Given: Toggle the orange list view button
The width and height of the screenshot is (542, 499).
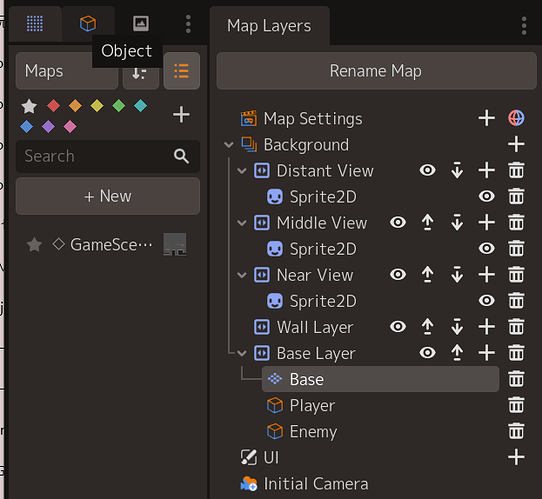Looking at the screenshot, I should (181, 71).
